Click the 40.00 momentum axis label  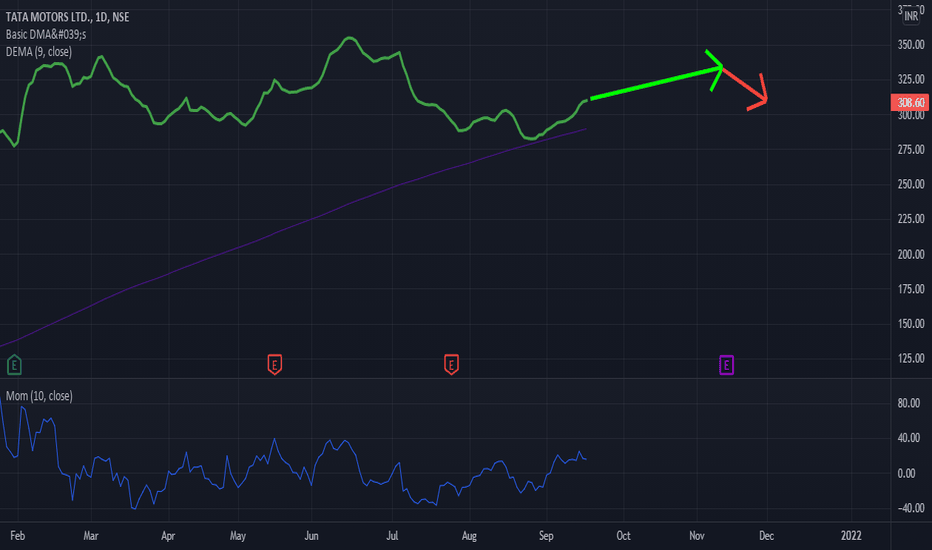(x=909, y=438)
